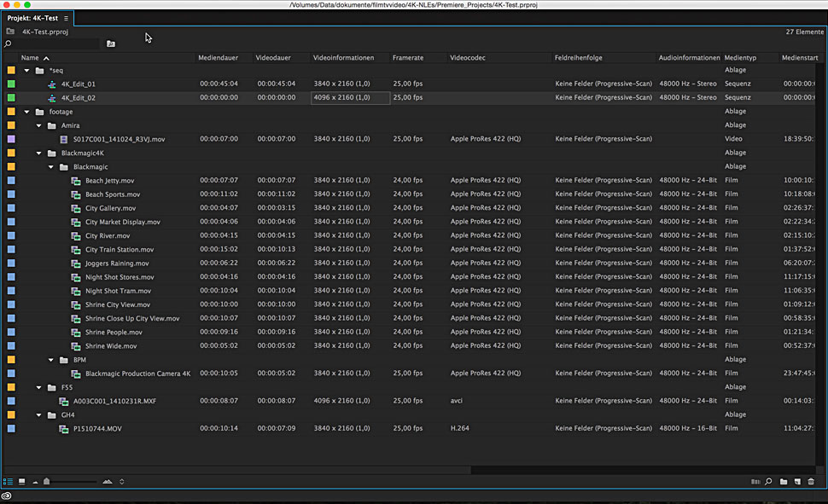Select the Projekt: 4K-Test tab
828x504 pixels.
tap(32, 18)
